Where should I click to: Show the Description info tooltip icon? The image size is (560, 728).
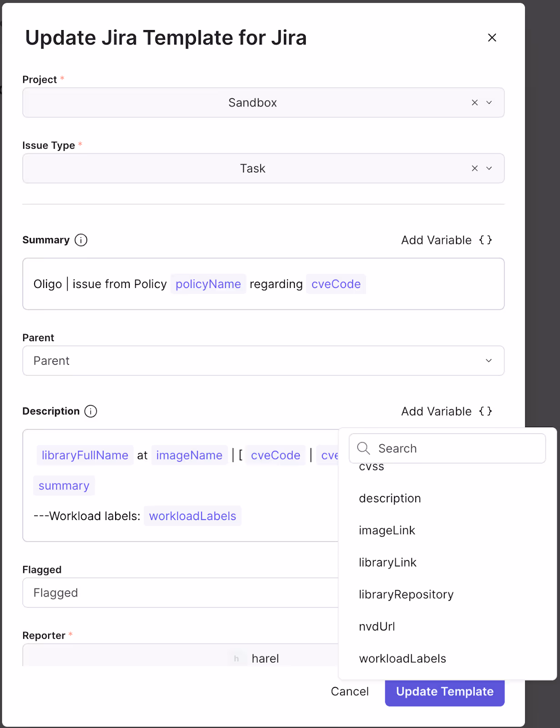tap(91, 411)
